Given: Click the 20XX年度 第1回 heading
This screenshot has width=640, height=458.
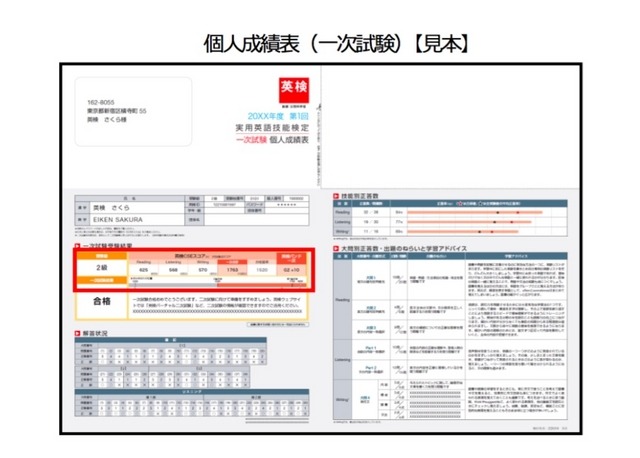Looking at the screenshot, I should coord(278,116).
